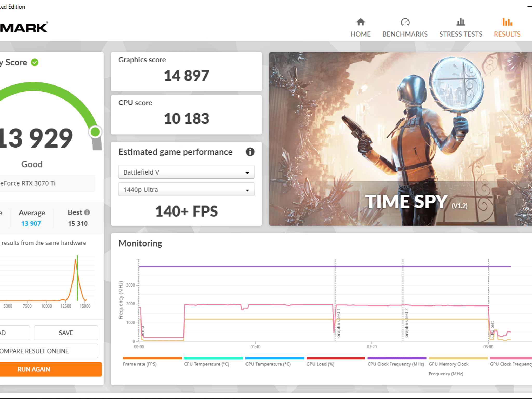Click the GeForce RTX 3070 Ti label
Image resolution: width=532 pixels, height=399 pixels.
tap(27, 183)
